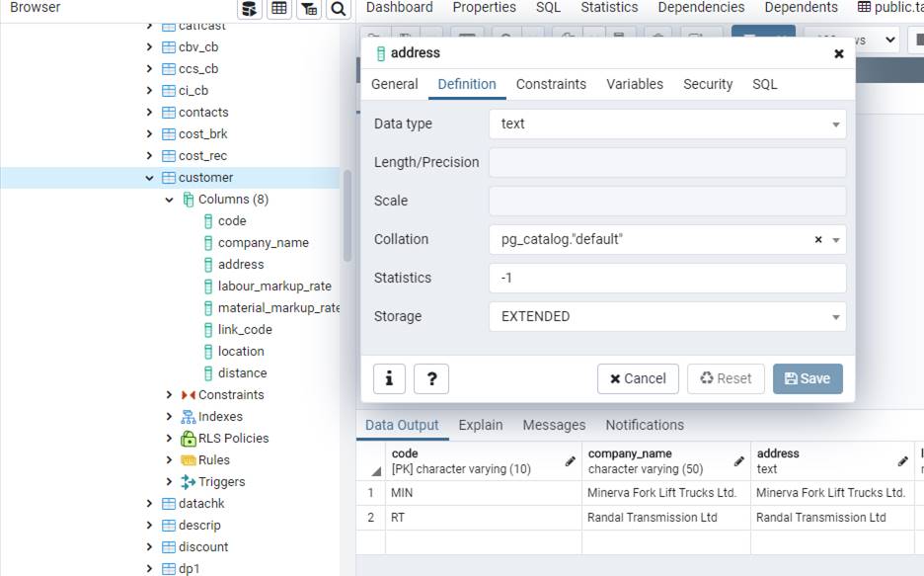Image resolution: width=924 pixels, height=576 pixels.
Task: Click the Filtered Rows icon
Action: coord(309,9)
